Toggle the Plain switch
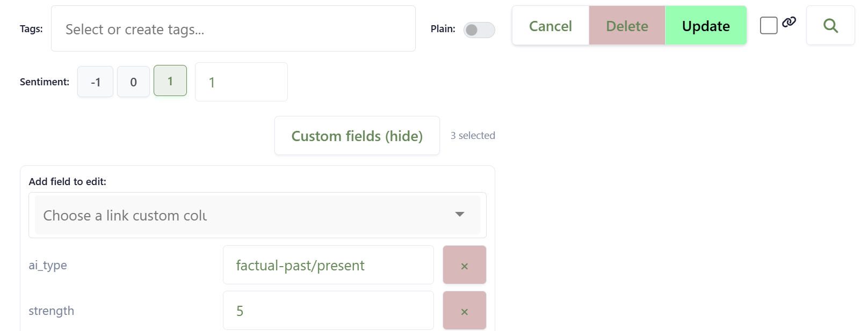The height and width of the screenshot is (331, 868). pos(479,30)
